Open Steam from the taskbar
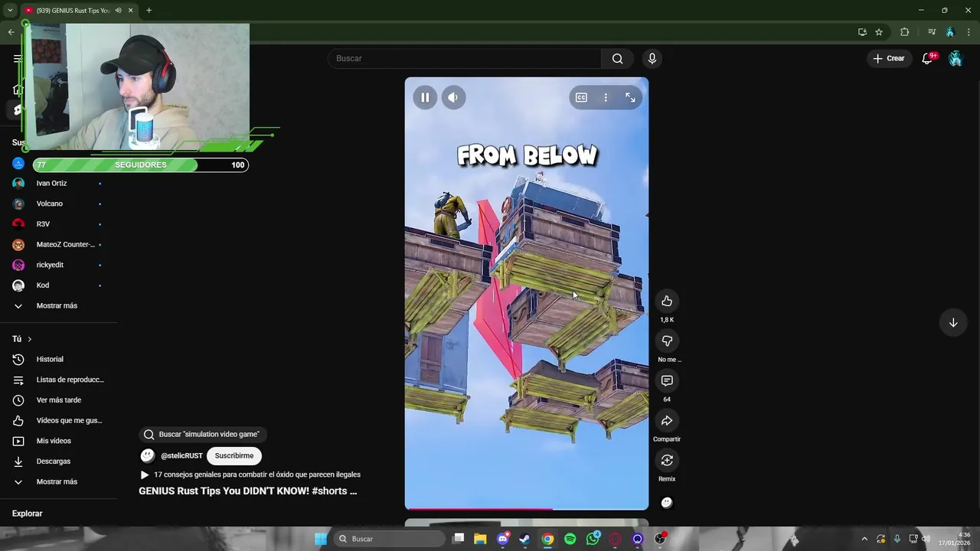The width and height of the screenshot is (980, 551). tap(524, 539)
